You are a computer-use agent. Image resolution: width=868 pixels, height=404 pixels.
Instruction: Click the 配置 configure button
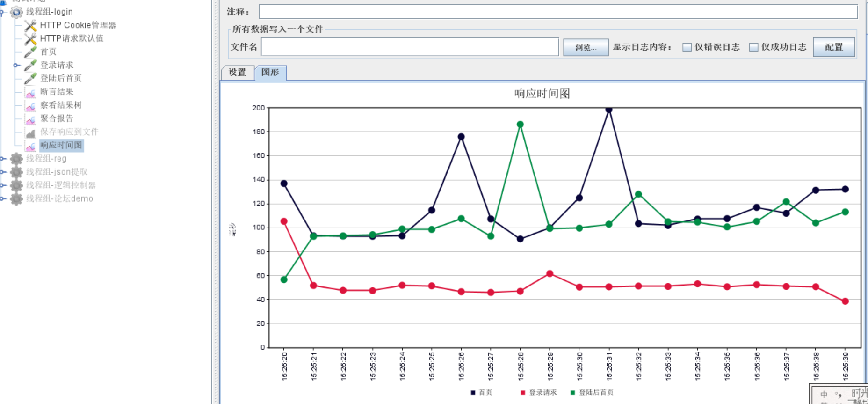(x=834, y=47)
